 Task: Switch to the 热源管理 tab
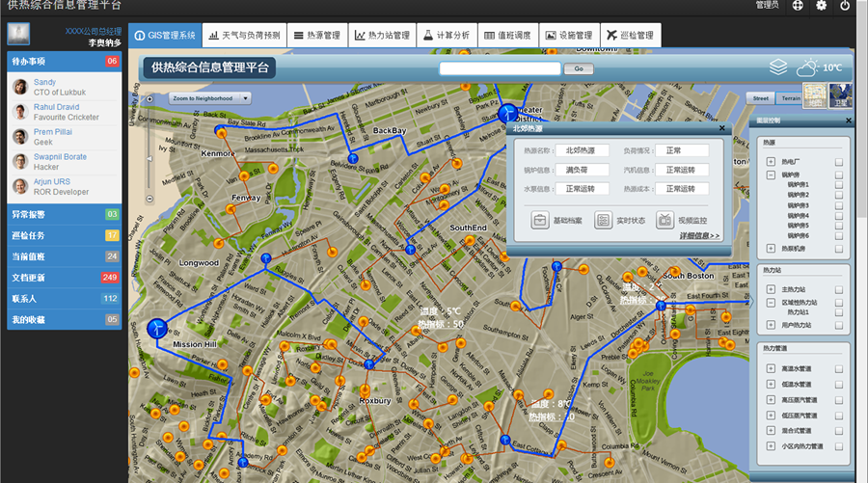[317, 36]
